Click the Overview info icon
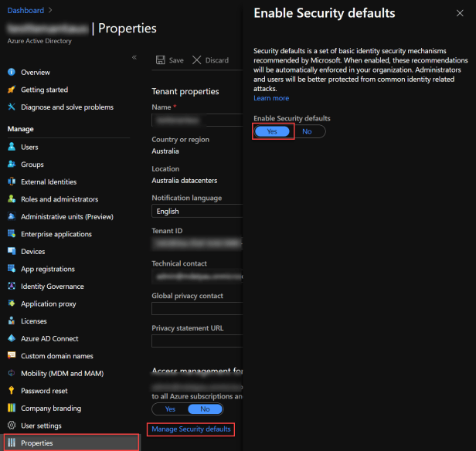Image resolution: width=476 pixels, height=451 pixels. (x=12, y=72)
